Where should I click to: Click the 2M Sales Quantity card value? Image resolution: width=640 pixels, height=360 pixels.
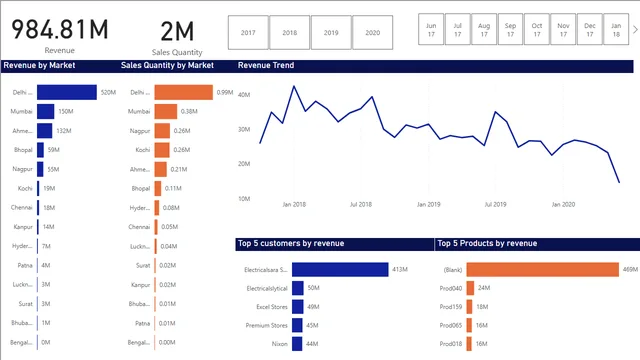tap(177, 31)
